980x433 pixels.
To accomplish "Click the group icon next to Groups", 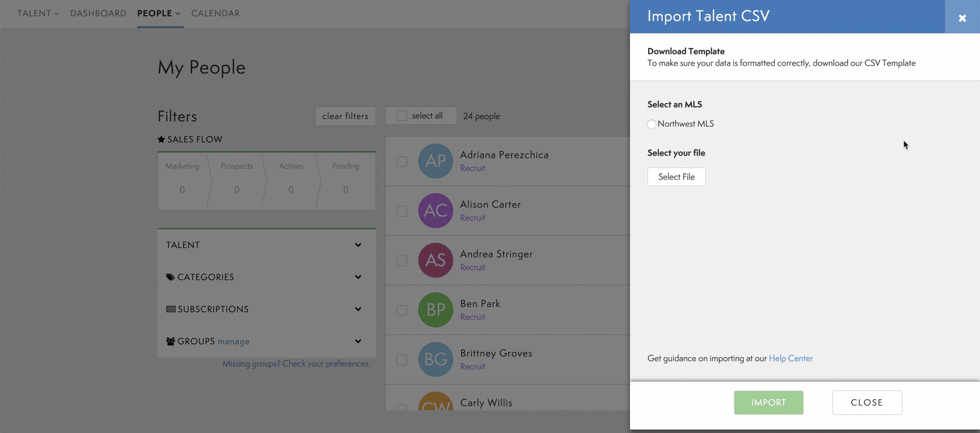I will click(170, 341).
